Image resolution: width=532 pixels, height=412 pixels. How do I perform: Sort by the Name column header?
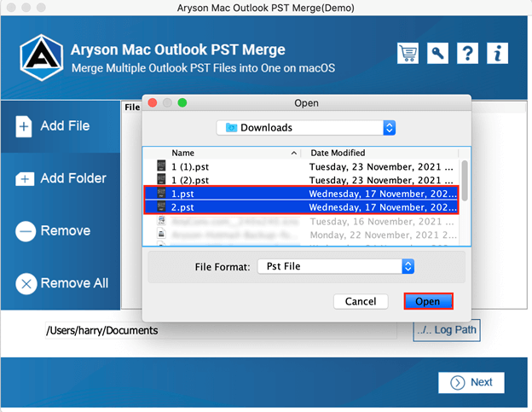tap(182, 153)
